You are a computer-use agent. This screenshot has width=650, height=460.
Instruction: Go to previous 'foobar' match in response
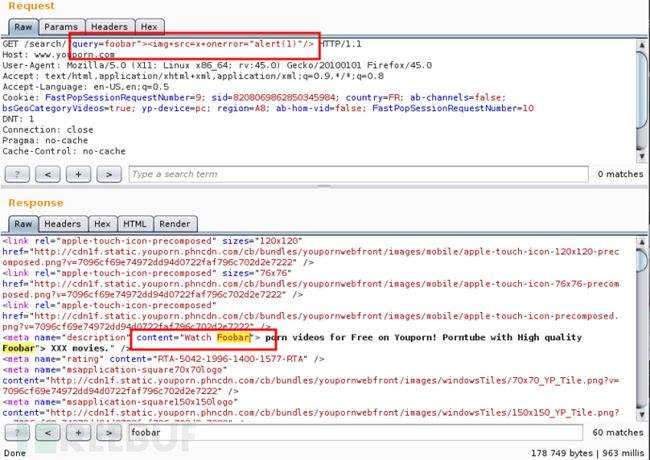[x=48, y=433]
